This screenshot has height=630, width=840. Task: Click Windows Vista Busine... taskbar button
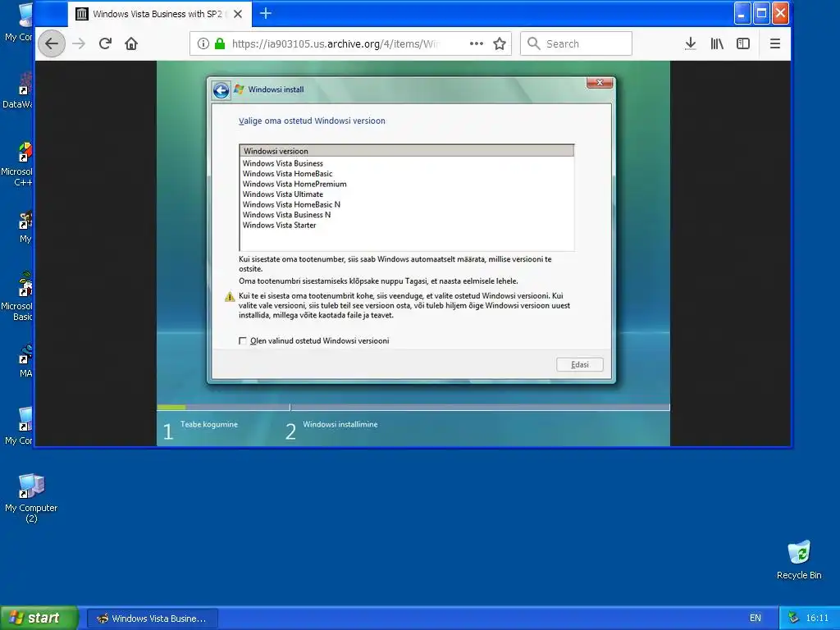click(x=152, y=619)
